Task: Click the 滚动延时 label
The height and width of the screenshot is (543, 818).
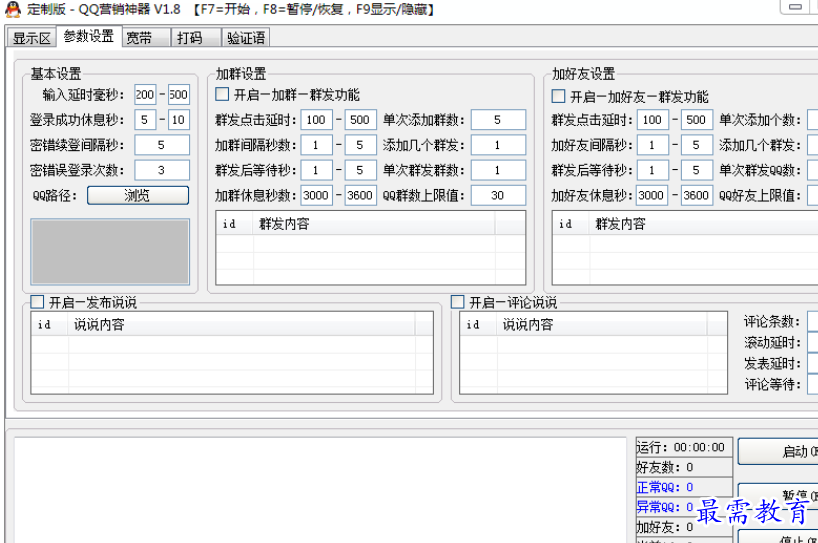Action: 772,343
